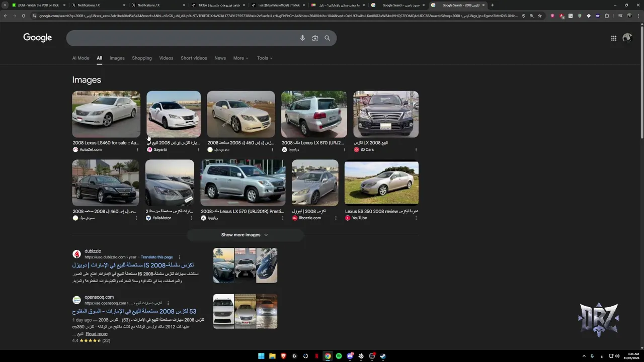Open dubizzle Lexus IS 2008 result title
Image resolution: width=644 pixels, height=362 pixels.
tap(133, 265)
